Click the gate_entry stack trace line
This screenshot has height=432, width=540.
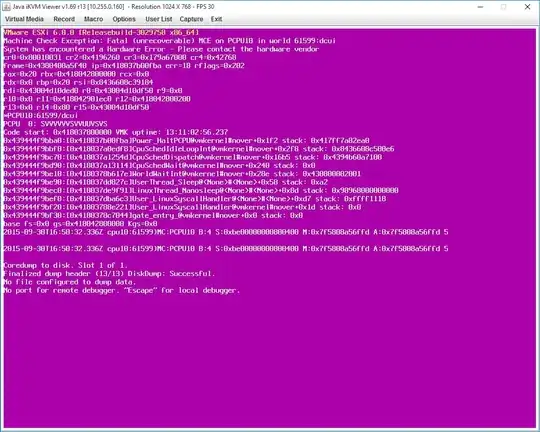tap(153, 215)
